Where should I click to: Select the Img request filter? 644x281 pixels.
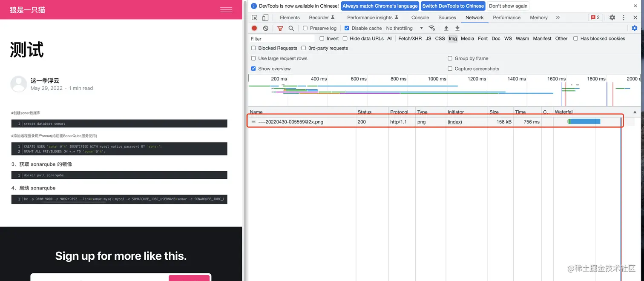point(453,38)
